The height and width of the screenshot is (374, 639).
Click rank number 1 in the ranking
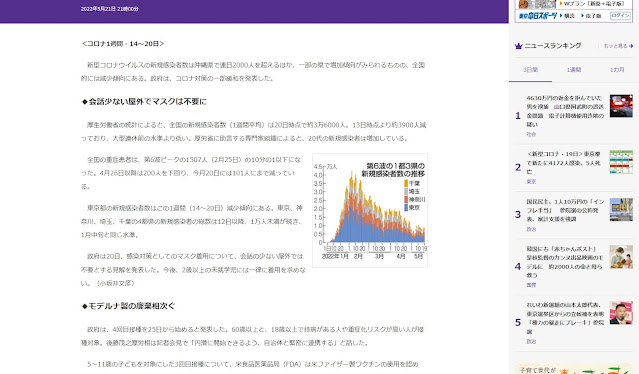(518, 116)
